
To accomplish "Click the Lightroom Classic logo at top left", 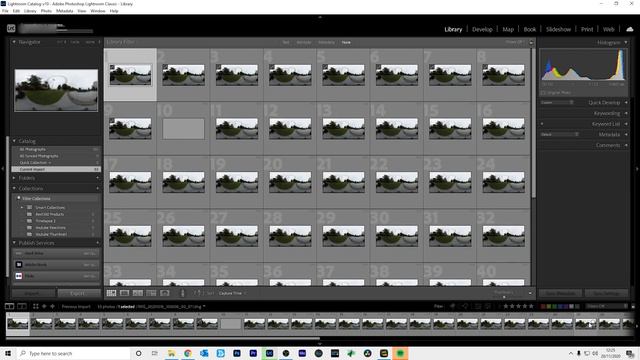I will coord(11,28).
